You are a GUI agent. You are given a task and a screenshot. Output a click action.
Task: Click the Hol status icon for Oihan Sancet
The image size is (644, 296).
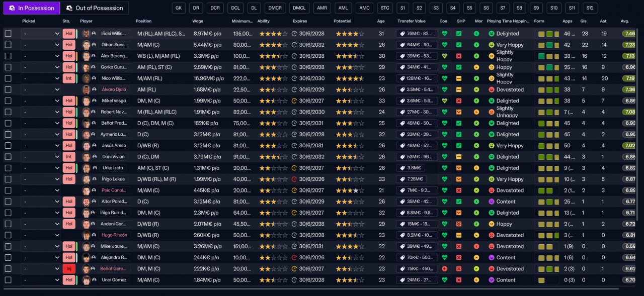[x=69, y=45]
